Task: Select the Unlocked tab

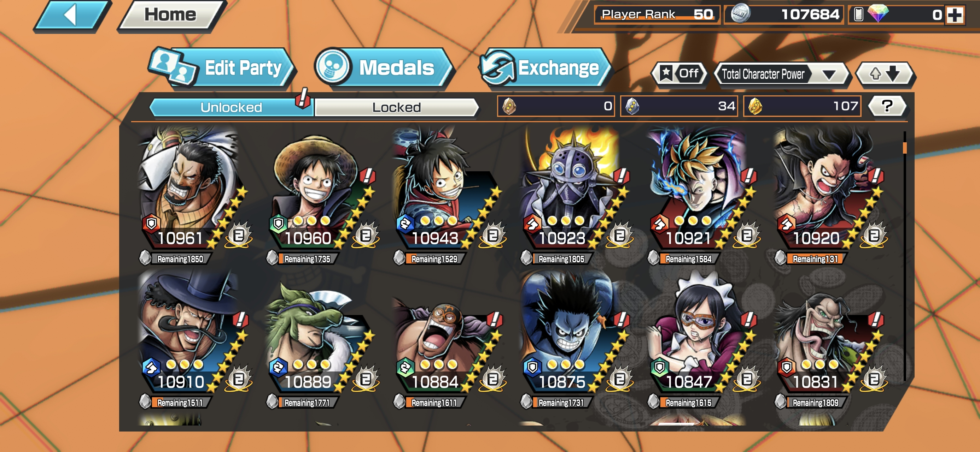Action: tap(231, 107)
